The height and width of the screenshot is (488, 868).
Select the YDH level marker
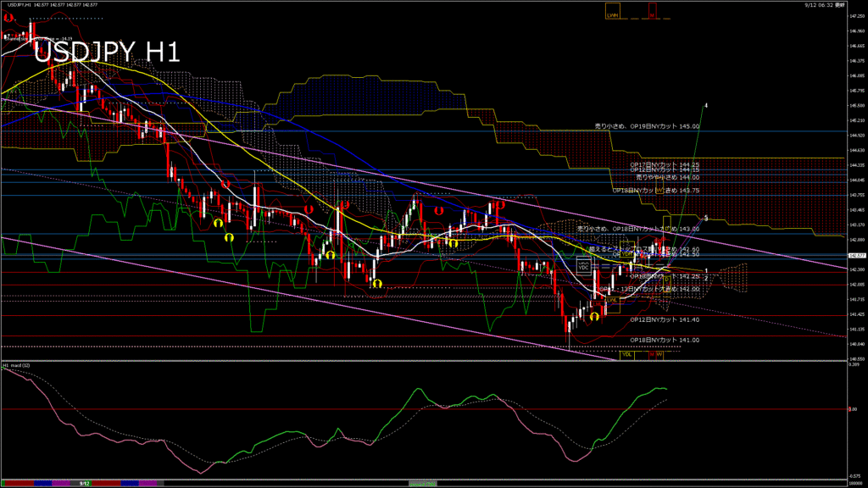point(626,253)
